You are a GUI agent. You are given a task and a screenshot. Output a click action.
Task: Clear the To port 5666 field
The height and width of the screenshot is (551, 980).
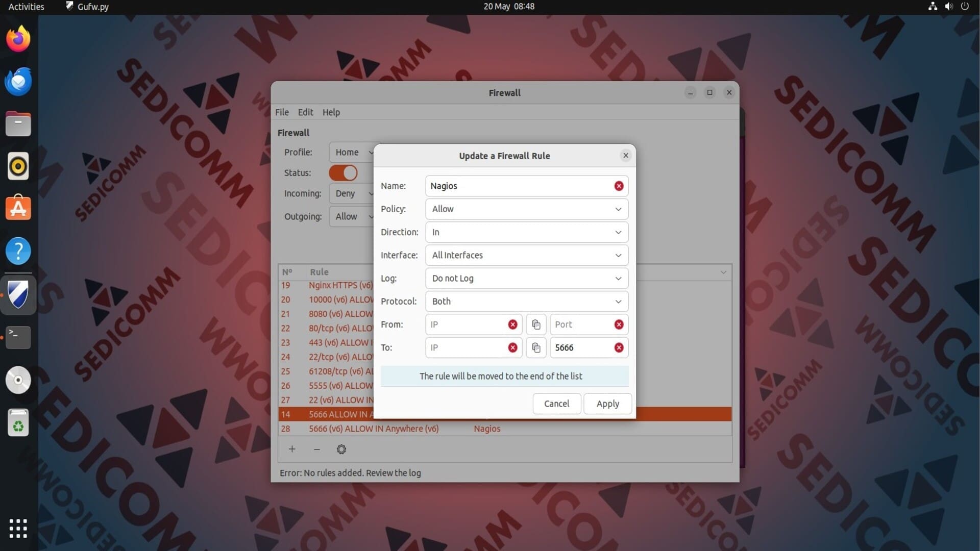click(619, 348)
